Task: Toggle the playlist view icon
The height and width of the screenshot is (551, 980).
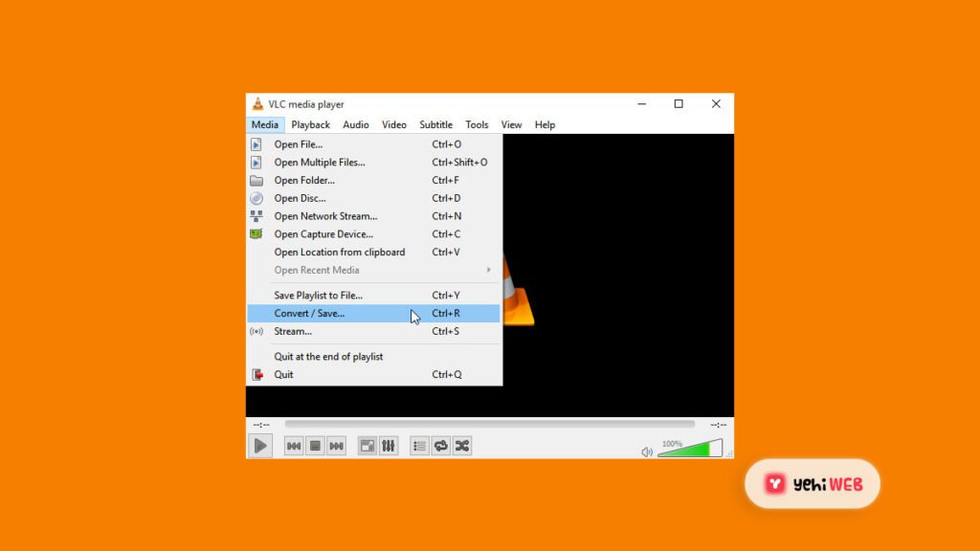Action: tap(419, 446)
